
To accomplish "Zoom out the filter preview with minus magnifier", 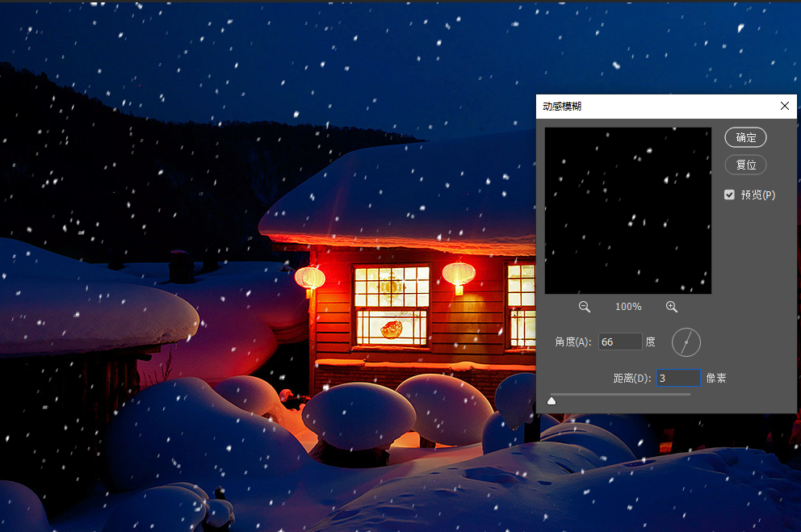I will pyautogui.click(x=585, y=306).
